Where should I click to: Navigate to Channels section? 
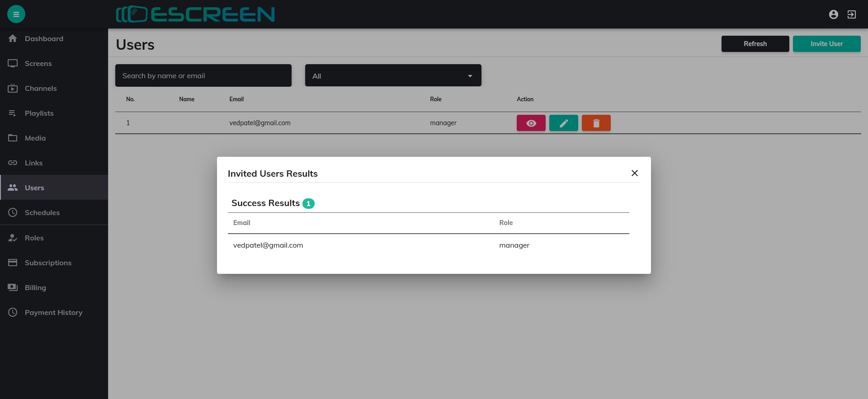point(41,89)
